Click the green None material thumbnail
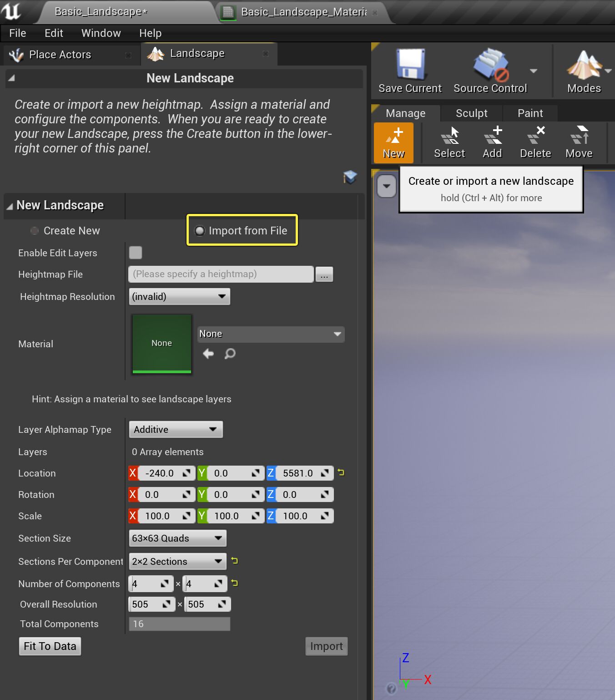 [x=161, y=344]
